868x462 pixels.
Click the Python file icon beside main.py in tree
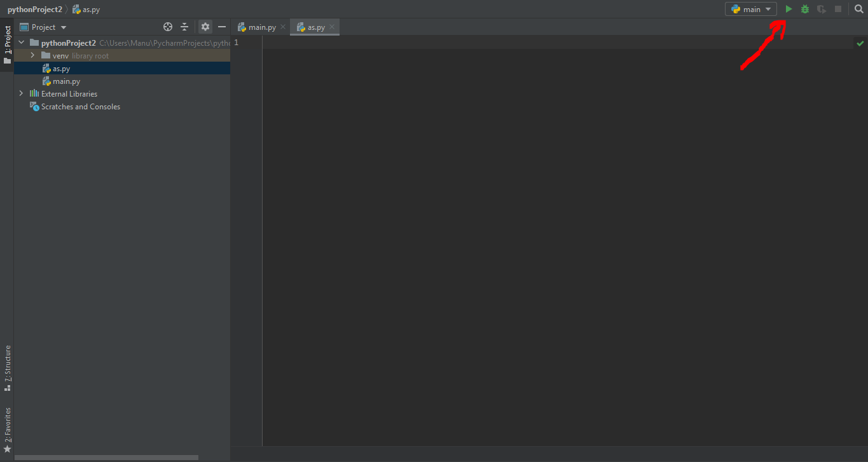coord(46,81)
